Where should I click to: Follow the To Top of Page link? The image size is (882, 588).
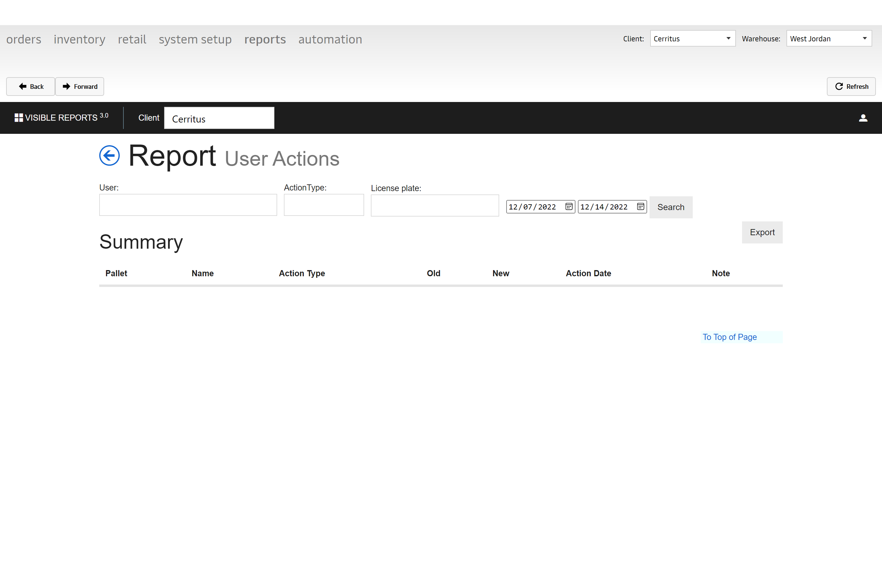tap(729, 337)
